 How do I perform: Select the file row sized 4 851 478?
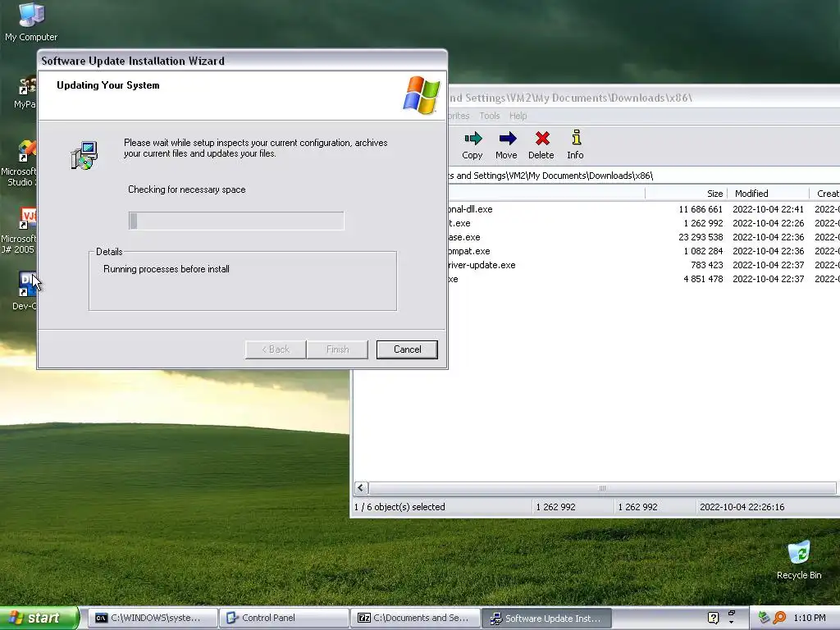(x=644, y=279)
